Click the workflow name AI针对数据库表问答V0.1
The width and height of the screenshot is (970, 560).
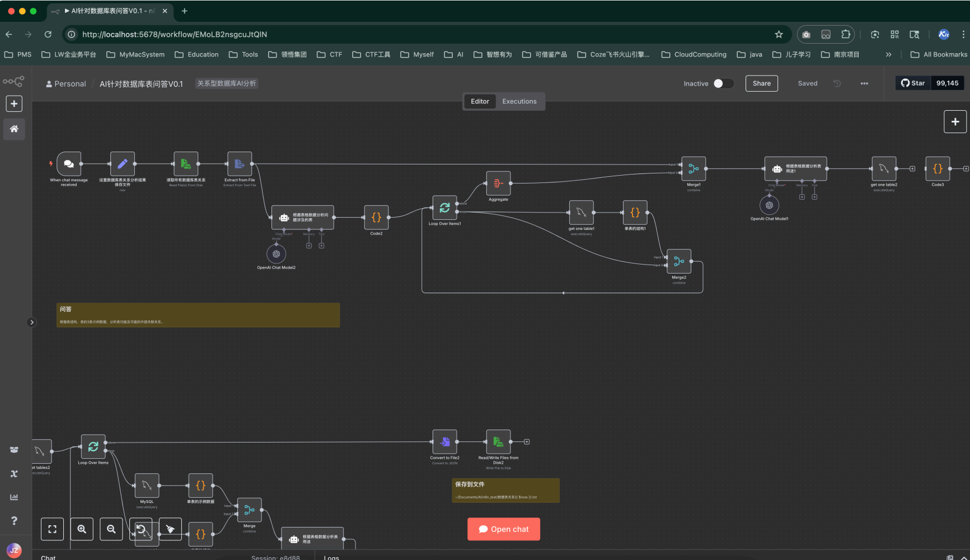tap(141, 84)
